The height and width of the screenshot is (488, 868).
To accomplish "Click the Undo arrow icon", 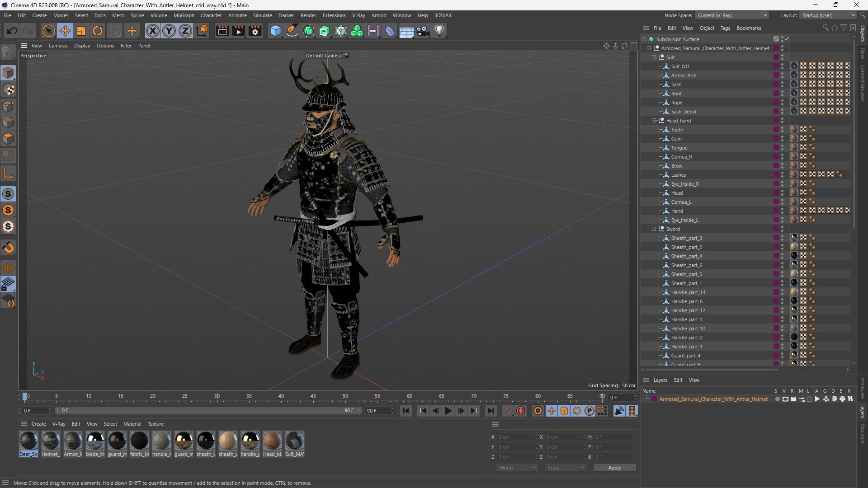I will click(x=12, y=31).
